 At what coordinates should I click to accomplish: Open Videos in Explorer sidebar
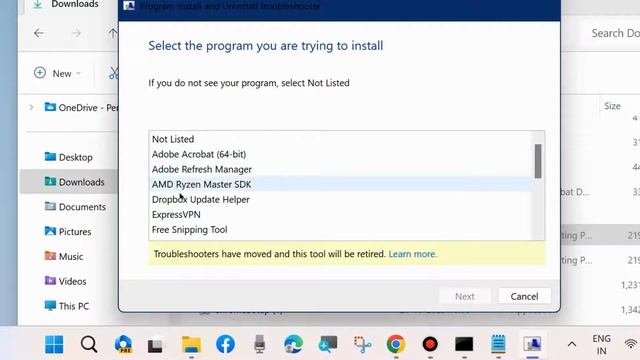point(65,281)
